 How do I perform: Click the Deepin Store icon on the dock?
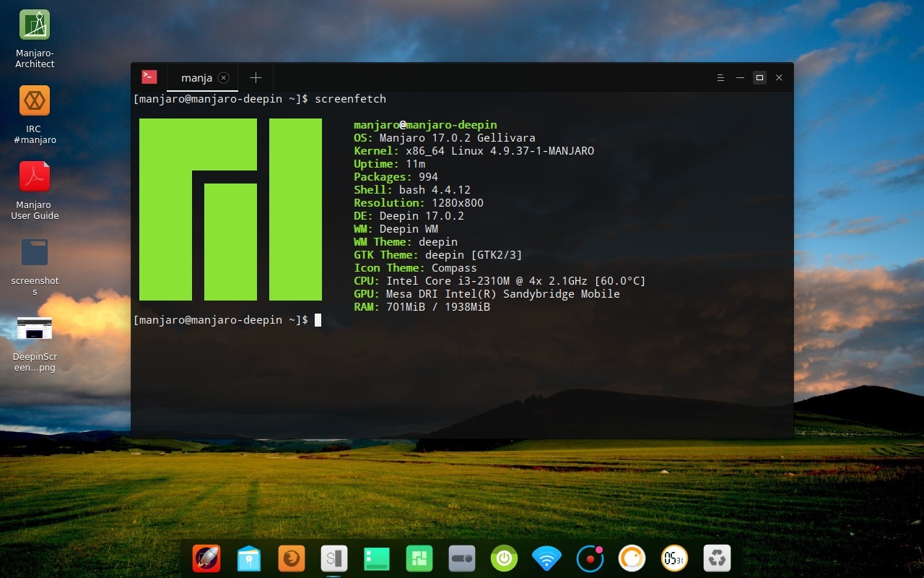click(419, 558)
